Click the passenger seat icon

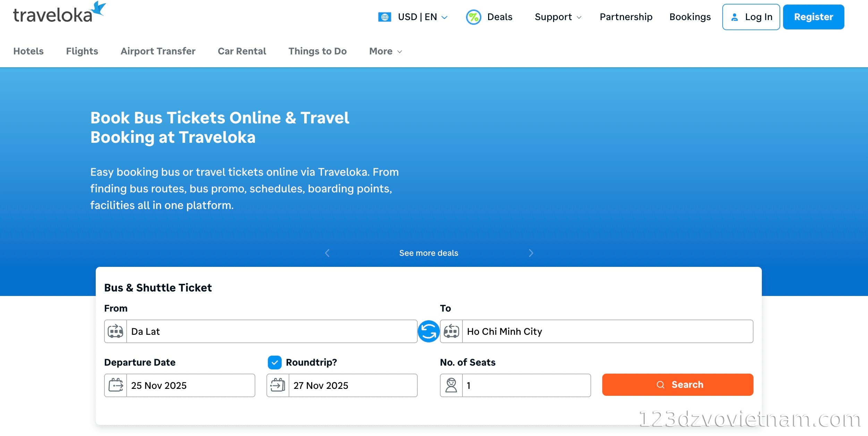(451, 385)
